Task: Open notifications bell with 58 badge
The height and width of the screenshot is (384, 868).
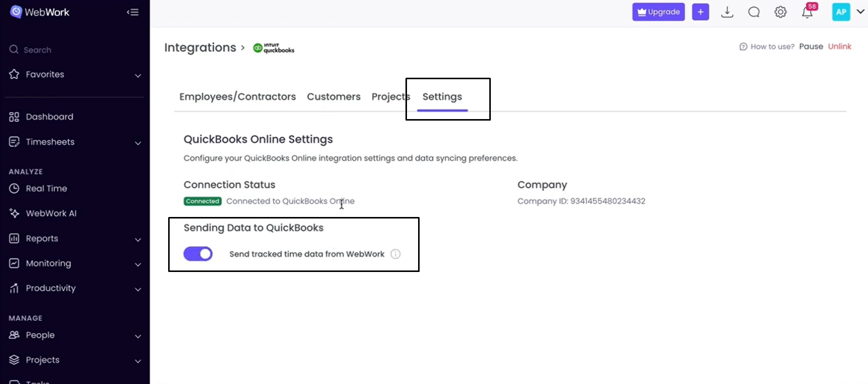Action: pyautogui.click(x=807, y=13)
